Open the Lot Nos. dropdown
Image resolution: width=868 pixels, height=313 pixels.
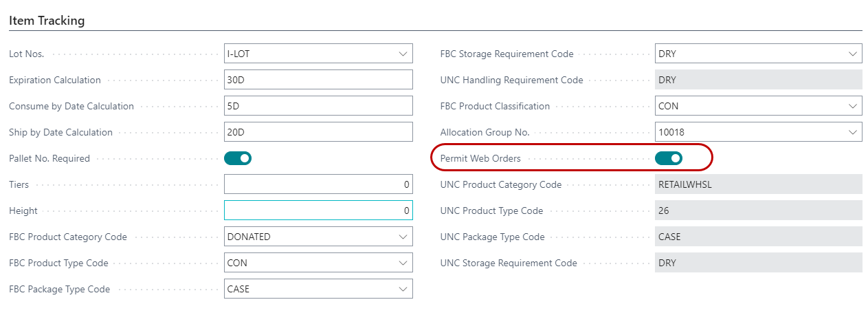pyautogui.click(x=402, y=54)
